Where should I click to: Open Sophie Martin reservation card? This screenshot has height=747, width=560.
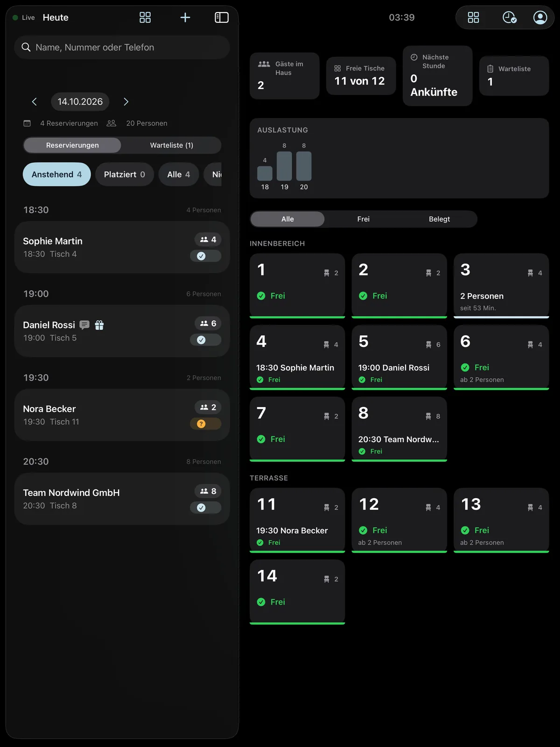tap(122, 247)
